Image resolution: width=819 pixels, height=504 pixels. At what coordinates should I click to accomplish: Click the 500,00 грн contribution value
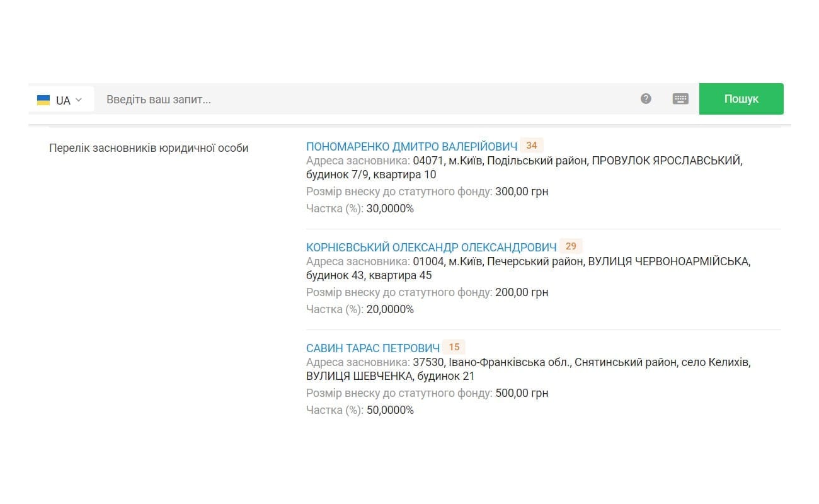(522, 393)
